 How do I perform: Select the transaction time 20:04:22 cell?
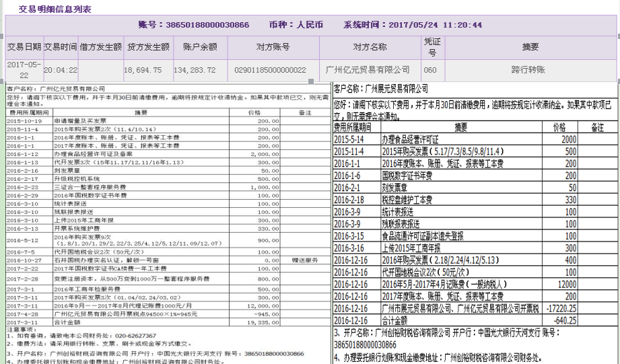coord(61,70)
